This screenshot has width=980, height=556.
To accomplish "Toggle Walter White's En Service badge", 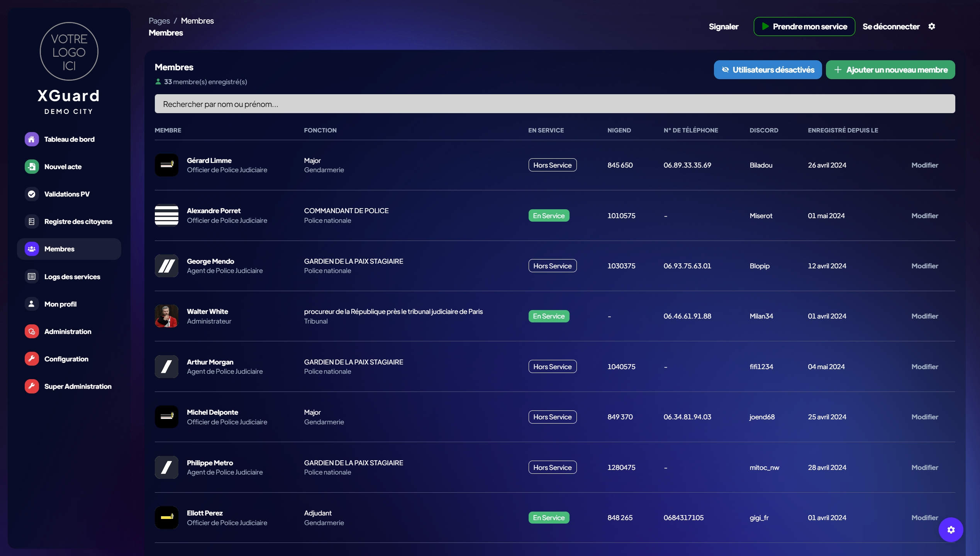I will tap(548, 316).
